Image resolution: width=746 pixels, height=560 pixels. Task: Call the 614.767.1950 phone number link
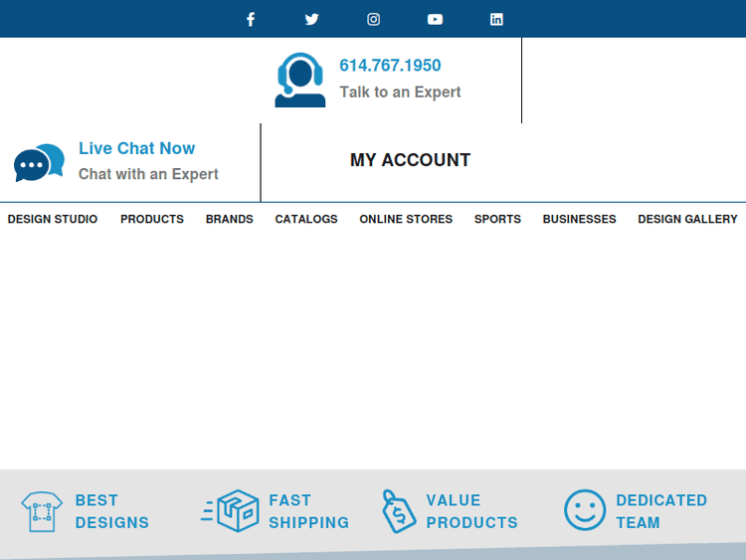click(x=390, y=66)
